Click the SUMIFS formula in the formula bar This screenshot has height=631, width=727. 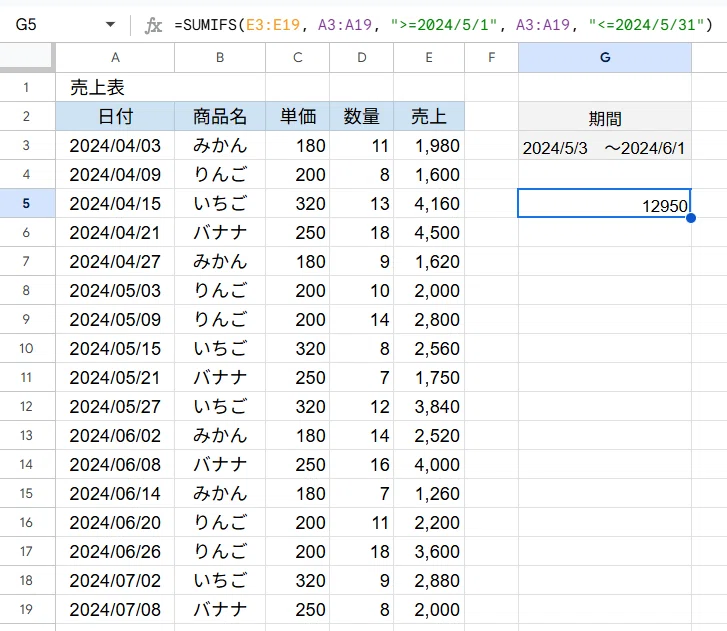pyautogui.click(x=443, y=25)
